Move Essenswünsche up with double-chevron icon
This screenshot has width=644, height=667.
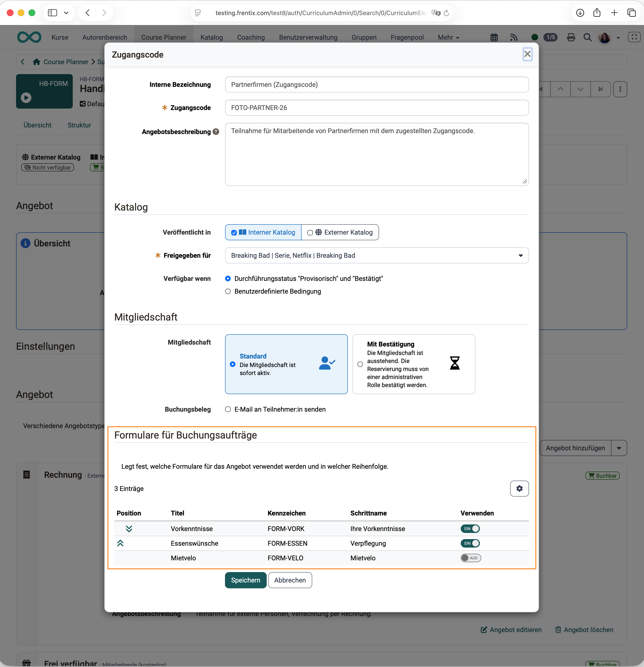click(x=120, y=543)
